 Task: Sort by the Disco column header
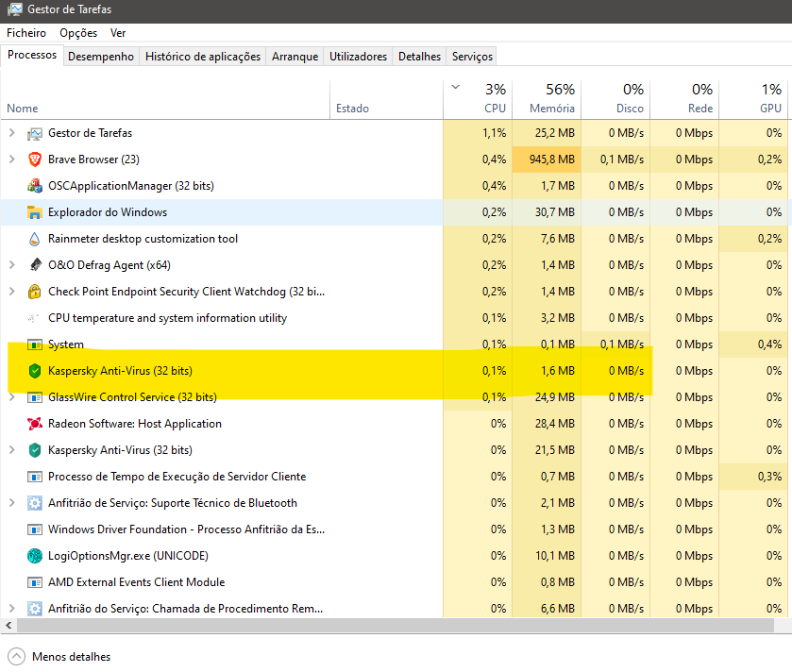click(615, 100)
